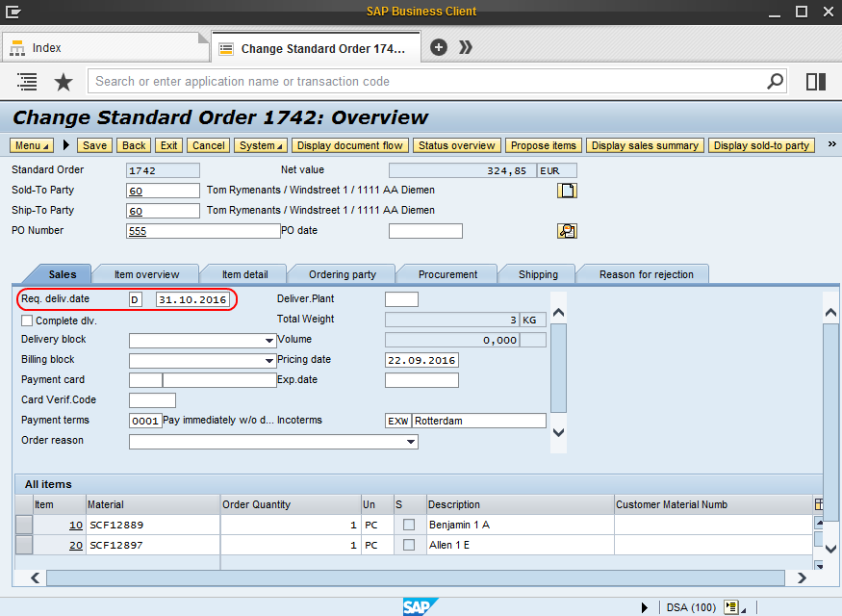Expand the Order reason dropdown
Viewport: 842px width, 616px height.
411,442
